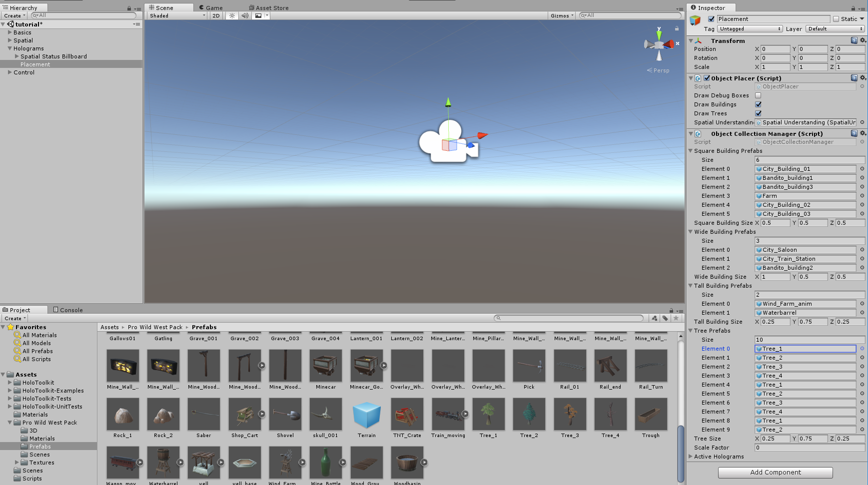Screen dimensions: 868x485
Task: Uncheck Draw Trees checkbox
Action: (x=758, y=113)
